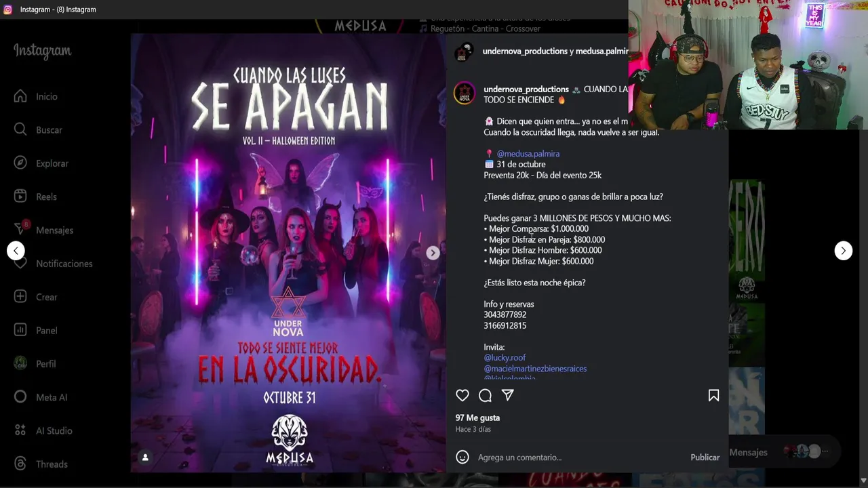Click the Hace 3 días timestamp
Viewport: 868px width, 488px height.
(473, 429)
